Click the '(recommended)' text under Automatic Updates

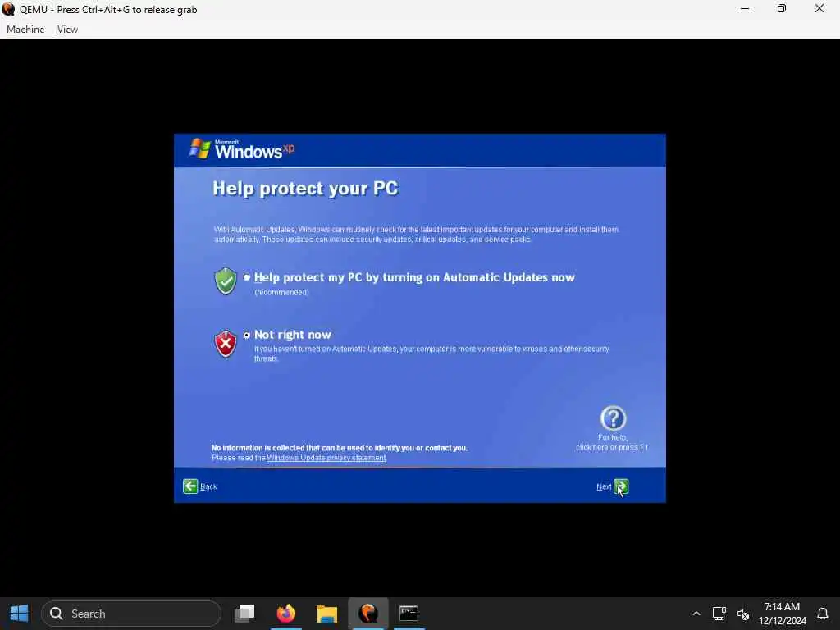click(x=282, y=293)
